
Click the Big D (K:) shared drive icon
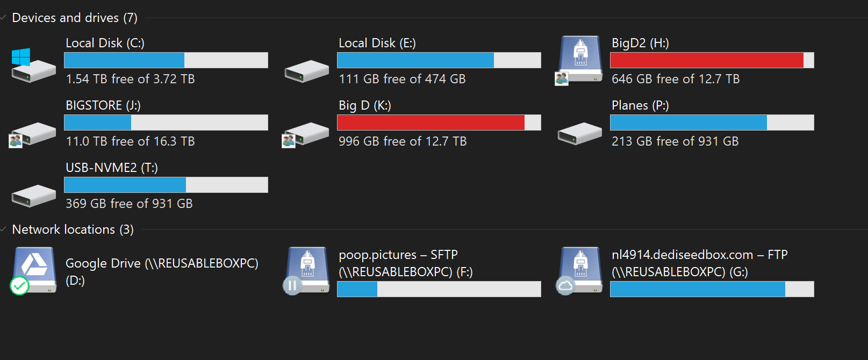click(305, 134)
